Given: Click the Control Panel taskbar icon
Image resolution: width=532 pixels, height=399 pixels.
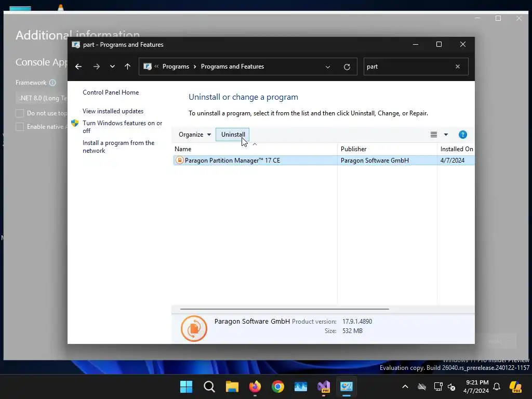Looking at the screenshot, I should 347,387.
